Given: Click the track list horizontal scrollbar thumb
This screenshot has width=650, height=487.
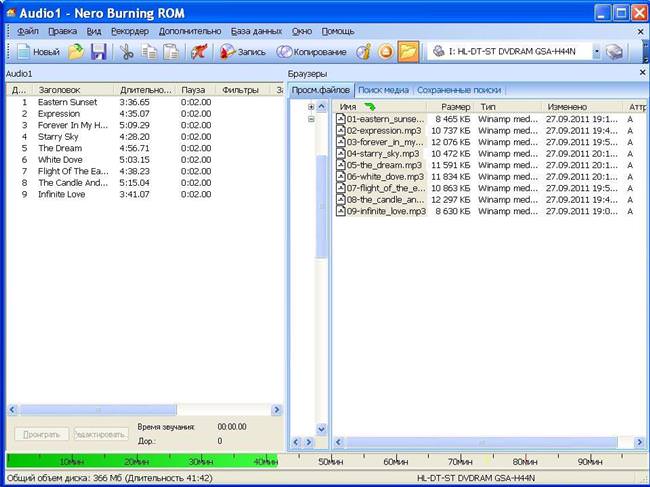Looking at the screenshot, I should pos(98,410).
